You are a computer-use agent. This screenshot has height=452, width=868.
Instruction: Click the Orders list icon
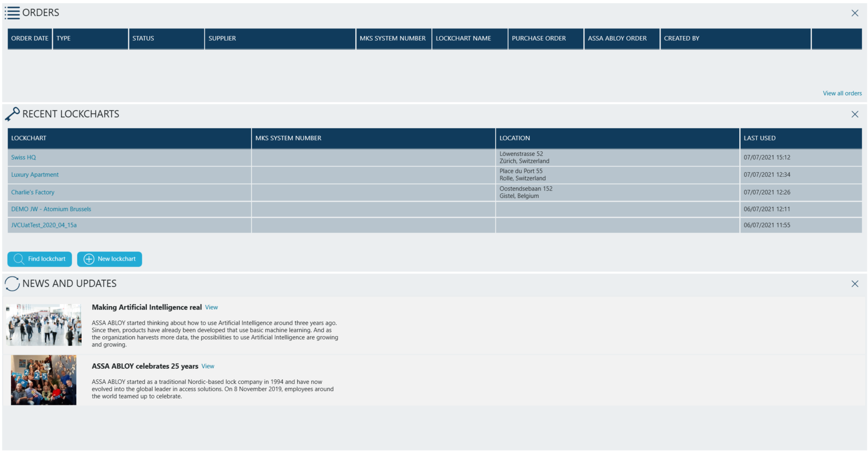(x=13, y=13)
